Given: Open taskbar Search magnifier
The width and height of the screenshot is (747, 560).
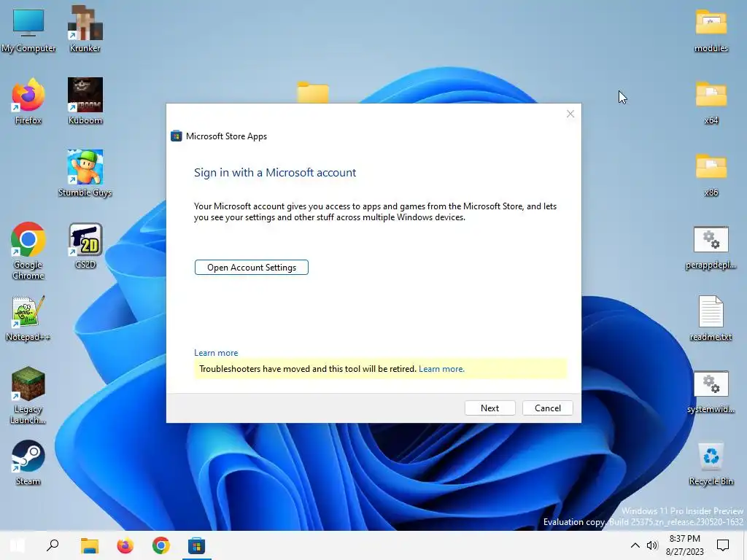Looking at the screenshot, I should (53, 545).
